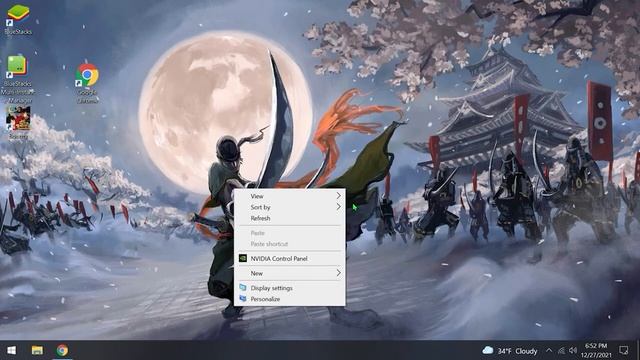Click the NVIDIA logo in context menu
This screenshot has width=640, height=360.
pos(243,258)
